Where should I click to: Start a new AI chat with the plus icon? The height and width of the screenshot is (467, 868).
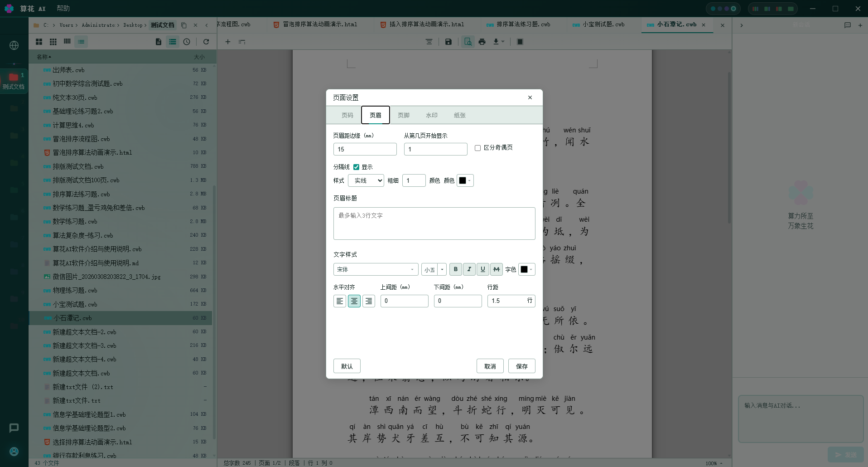[x=860, y=25]
